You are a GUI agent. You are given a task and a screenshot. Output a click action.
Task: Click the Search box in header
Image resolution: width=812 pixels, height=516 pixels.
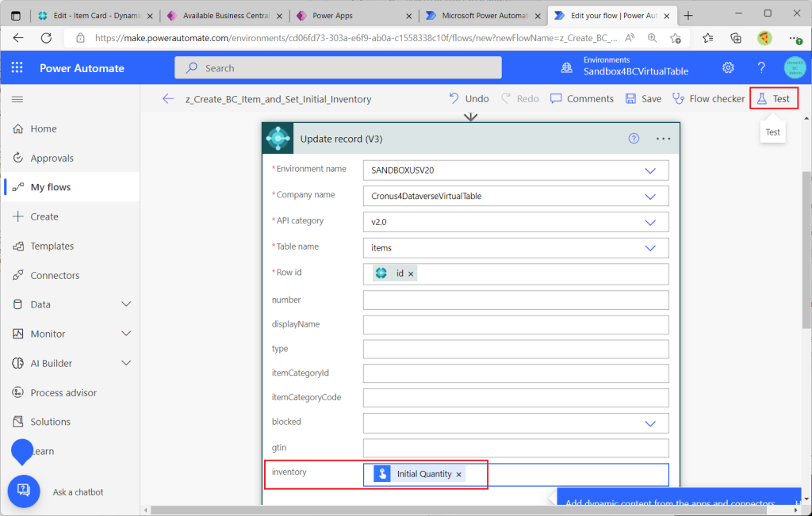[x=338, y=68]
